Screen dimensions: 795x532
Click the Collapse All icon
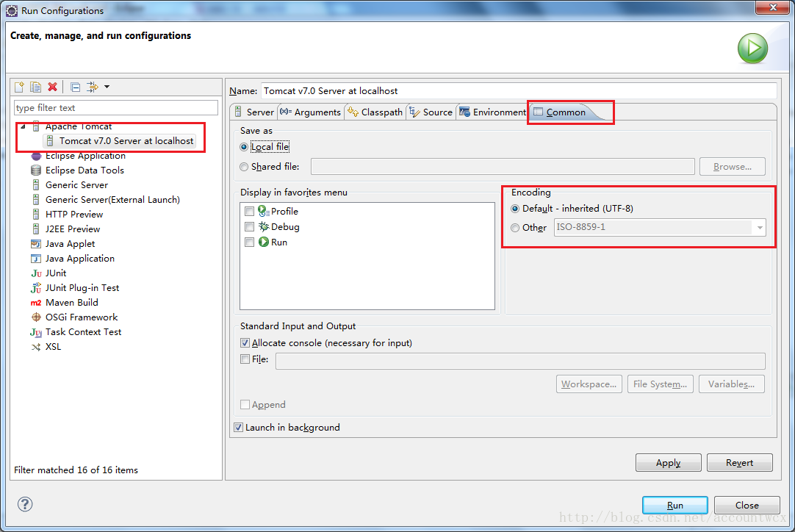pyautogui.click(x=75, y=87)
